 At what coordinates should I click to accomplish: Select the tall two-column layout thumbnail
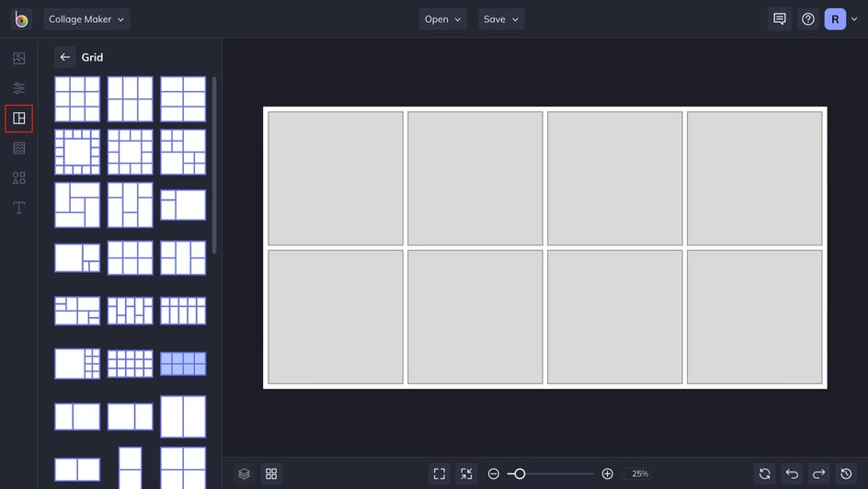pyautogui.click(x=183, y=416)
